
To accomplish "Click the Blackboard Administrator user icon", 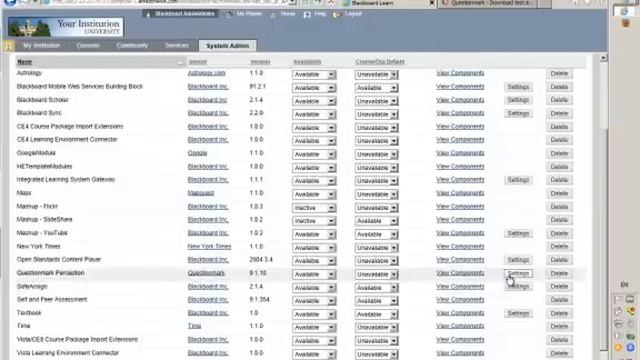I will 148,14.
